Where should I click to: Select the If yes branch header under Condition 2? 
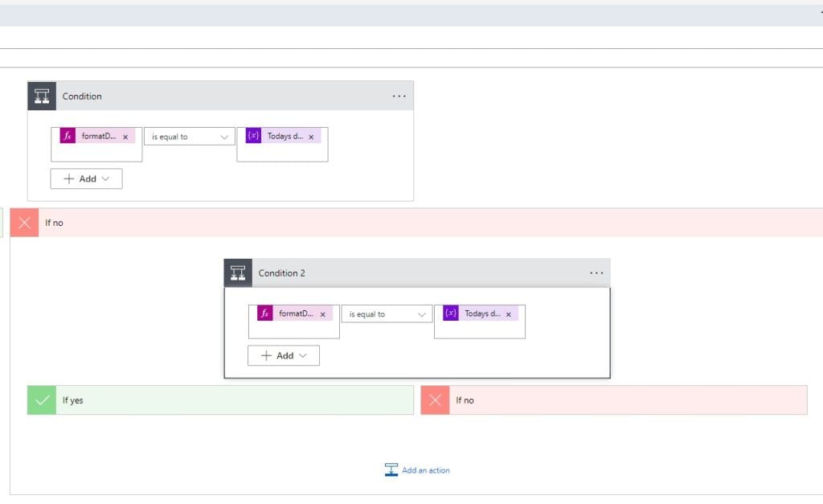[x=220, y=400]
